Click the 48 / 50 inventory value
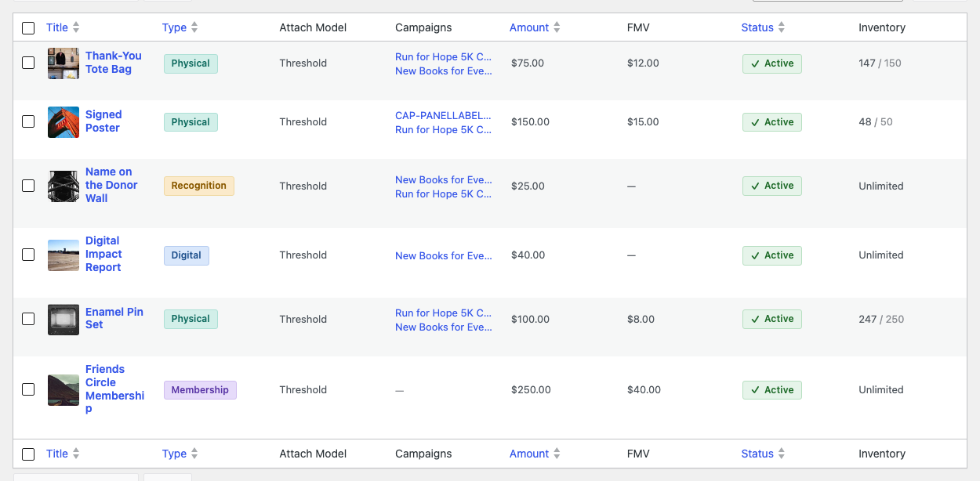This screenshot has height=481, width=980. click(x=876, y=121)
